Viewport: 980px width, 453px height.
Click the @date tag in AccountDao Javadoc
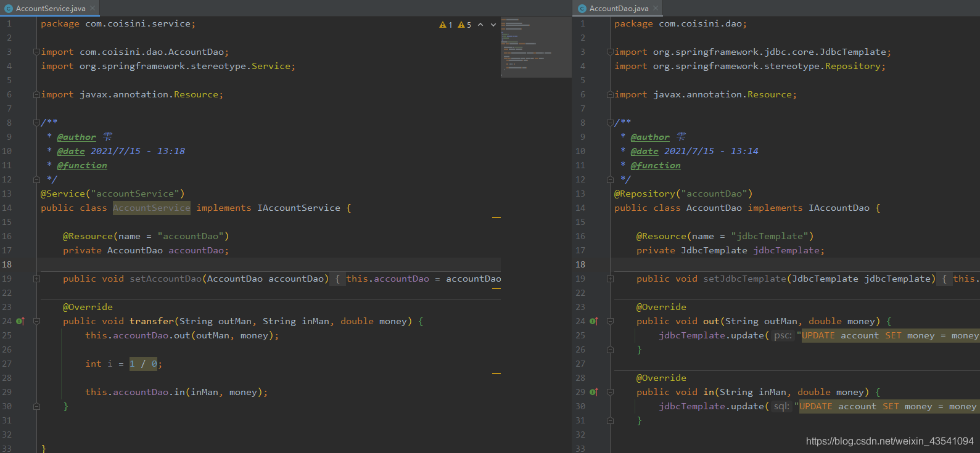click(644, 151)
